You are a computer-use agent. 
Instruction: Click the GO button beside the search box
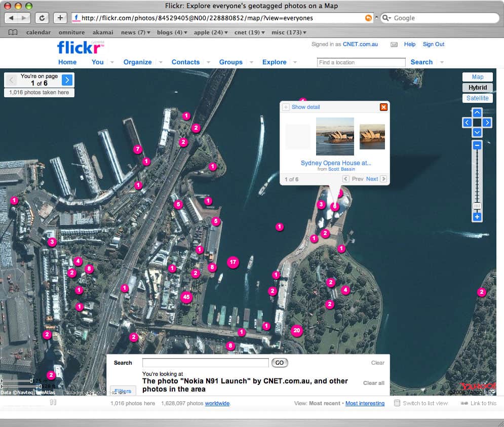tap(280, 363)
